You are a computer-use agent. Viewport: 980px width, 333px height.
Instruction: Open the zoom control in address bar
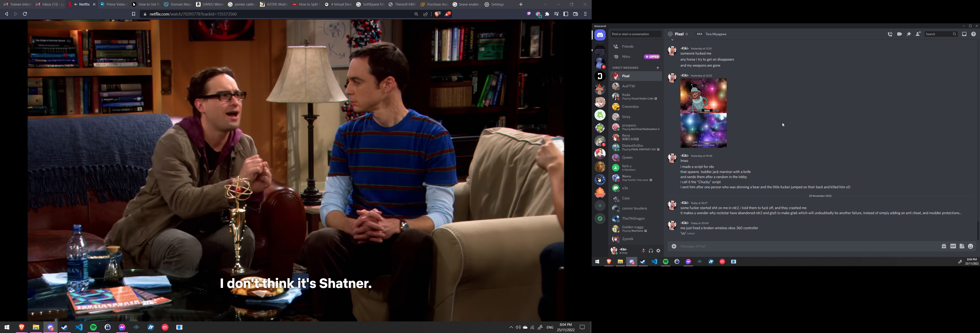[x=416, y=14]
